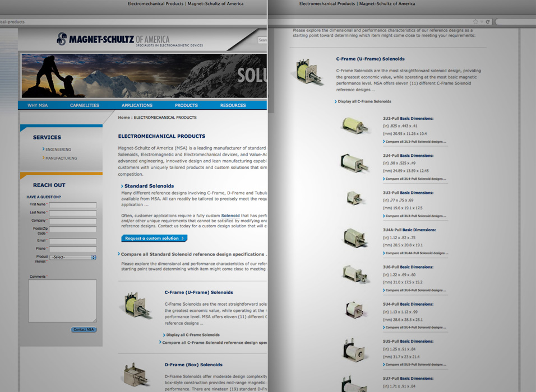Click Display all C-Frame Solenoids, left window
This screenshot has width=536, height=392.
click(x=193, y=335)
